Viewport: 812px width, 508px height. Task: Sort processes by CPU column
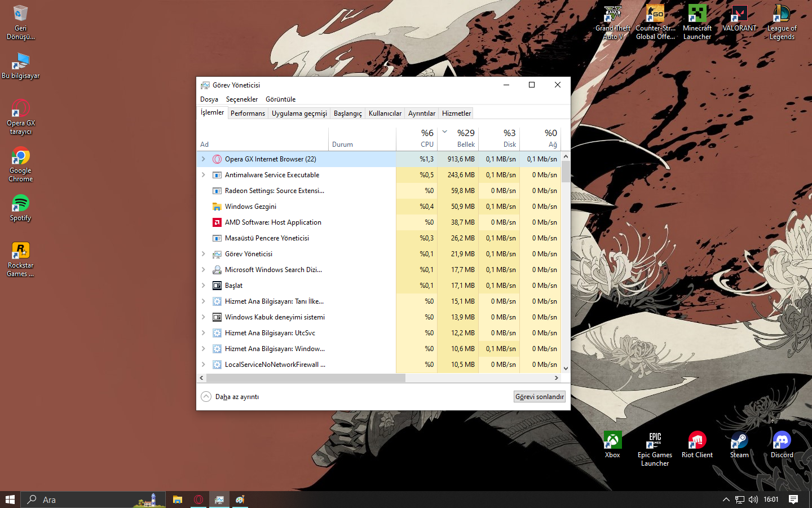point(417,138)
